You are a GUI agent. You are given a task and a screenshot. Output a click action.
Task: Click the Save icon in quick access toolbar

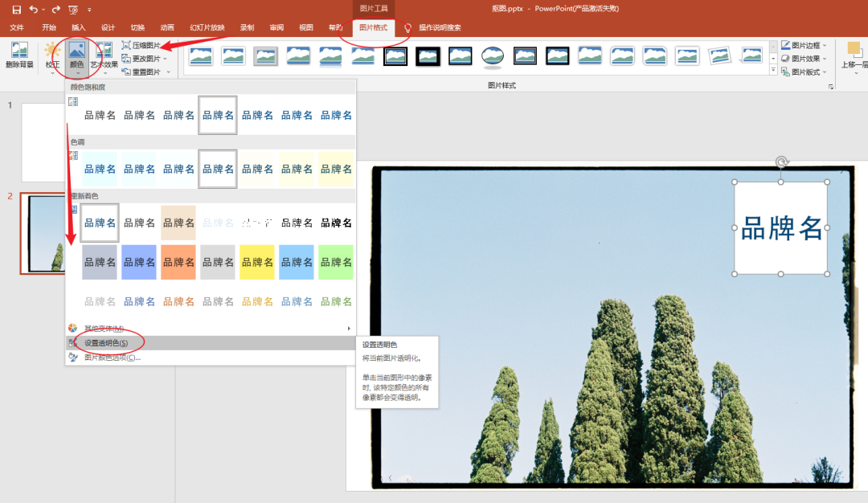[16, 10]
